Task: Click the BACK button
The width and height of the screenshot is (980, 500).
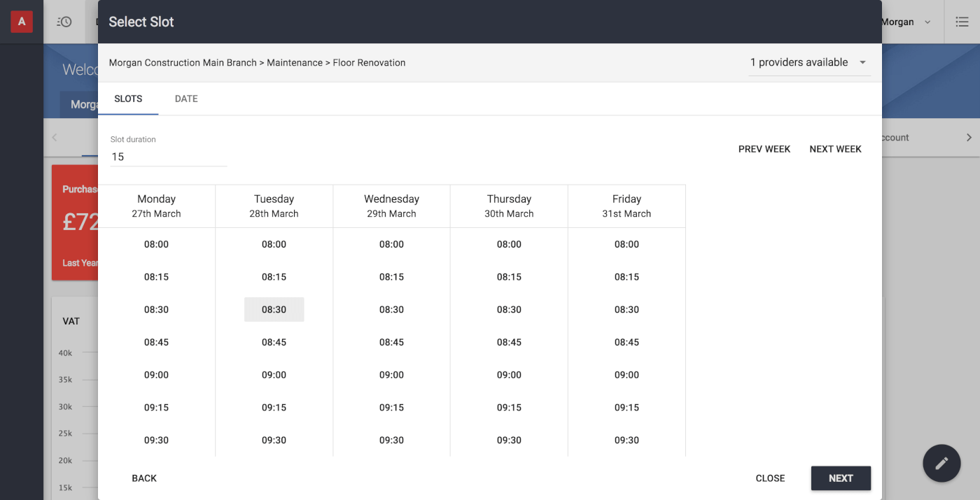Action: (x=144, y=478)
